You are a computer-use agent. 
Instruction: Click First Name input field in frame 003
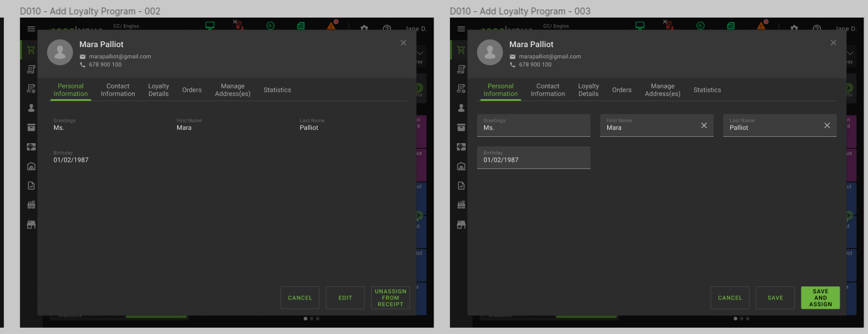pos(657,125)
